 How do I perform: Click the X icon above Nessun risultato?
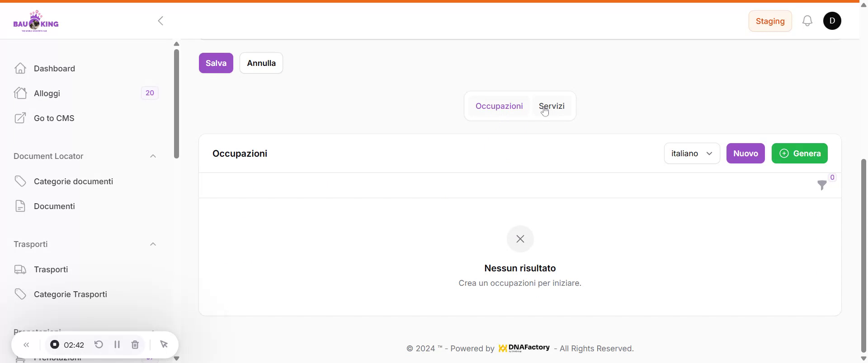(x=520, y=239)
